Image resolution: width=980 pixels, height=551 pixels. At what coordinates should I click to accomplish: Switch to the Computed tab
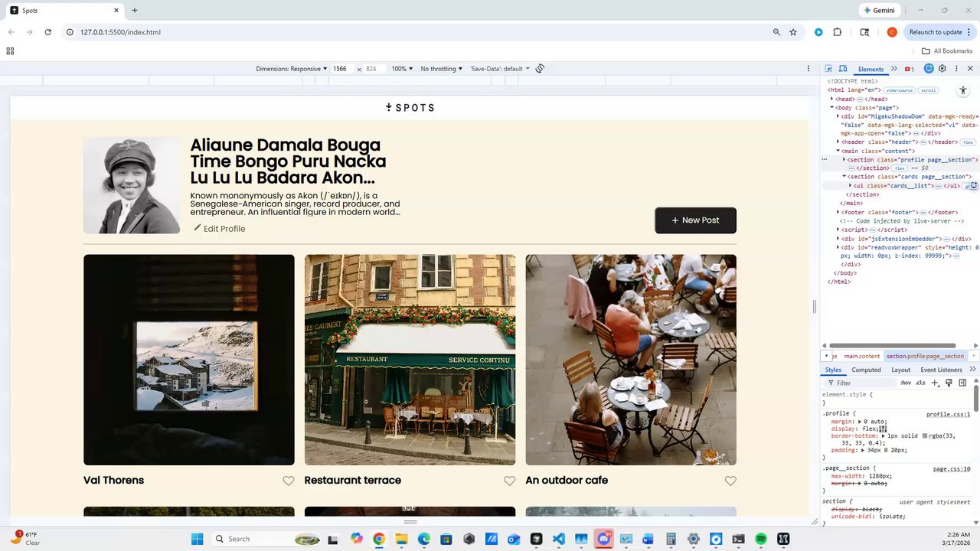tap(867, 370)
